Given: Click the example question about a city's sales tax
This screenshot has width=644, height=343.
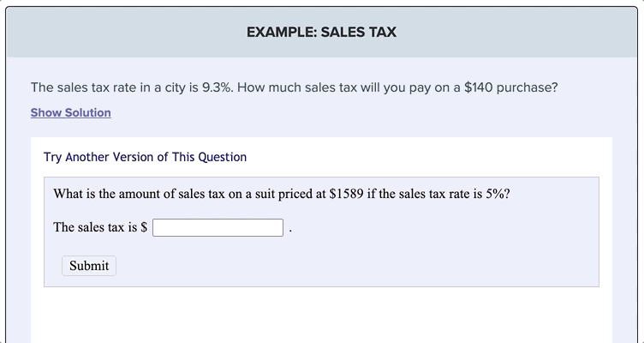Looking at the screenshot, I should 294,87.
